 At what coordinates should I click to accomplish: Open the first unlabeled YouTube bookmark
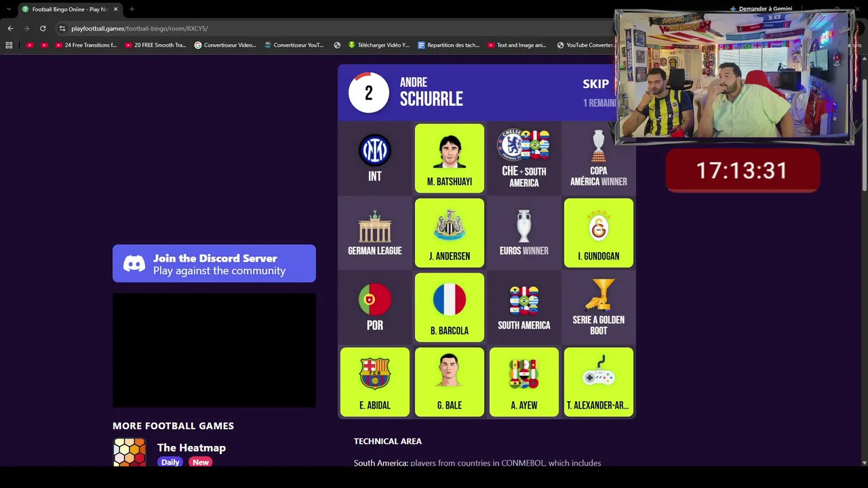[30, 45]
